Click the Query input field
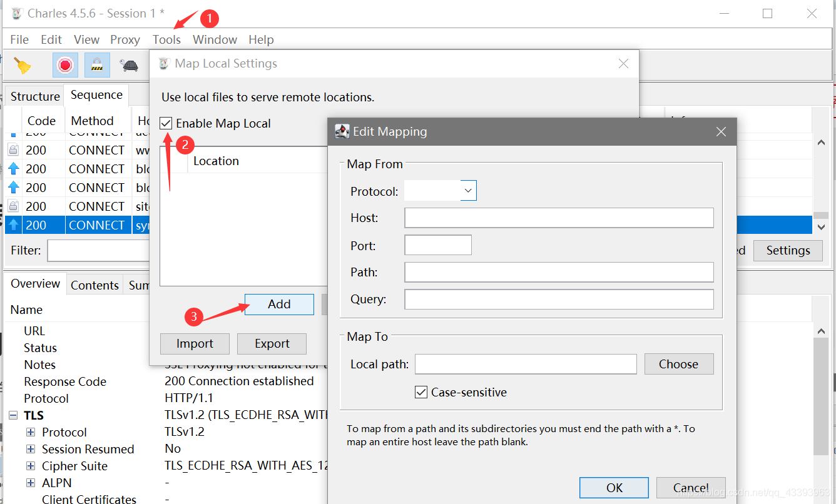 coord(559,299)
